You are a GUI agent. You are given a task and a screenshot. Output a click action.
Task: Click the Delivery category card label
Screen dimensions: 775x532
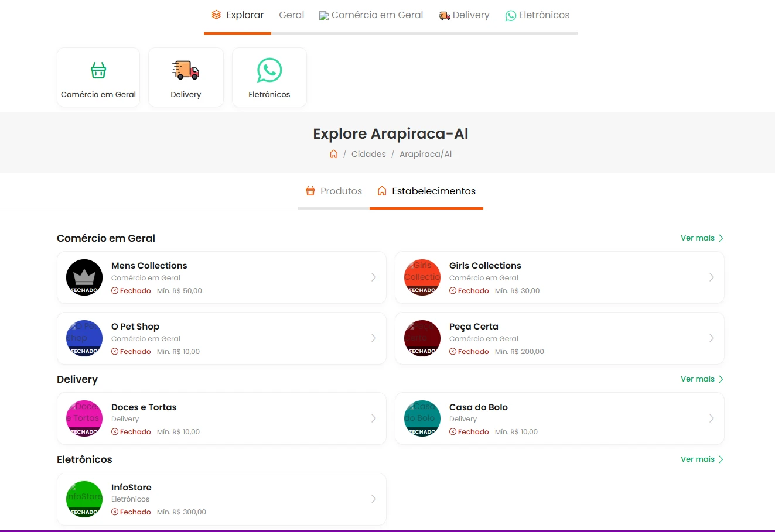(186, 94)
